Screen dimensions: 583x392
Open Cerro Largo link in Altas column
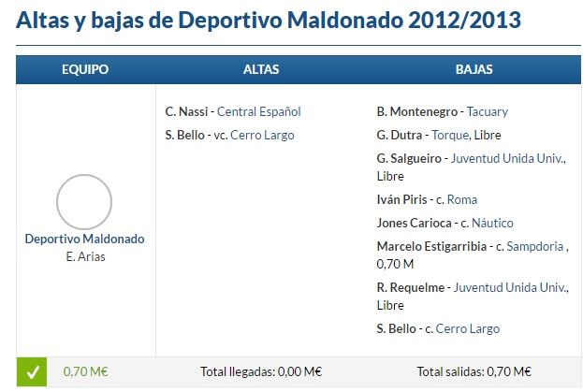[x=262, y=136]
